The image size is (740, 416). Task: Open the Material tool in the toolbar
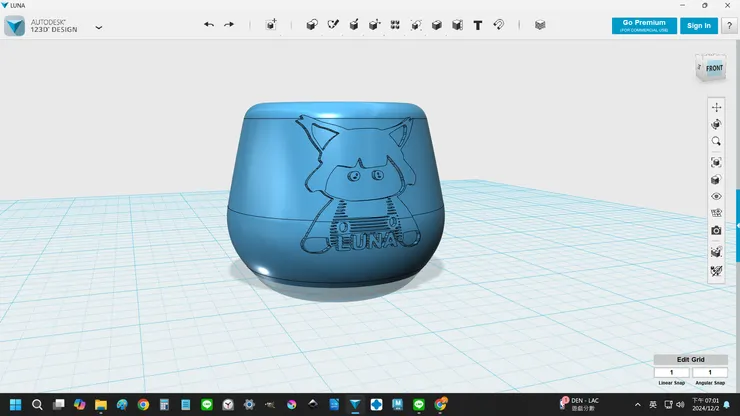click(x=540, y=25)
